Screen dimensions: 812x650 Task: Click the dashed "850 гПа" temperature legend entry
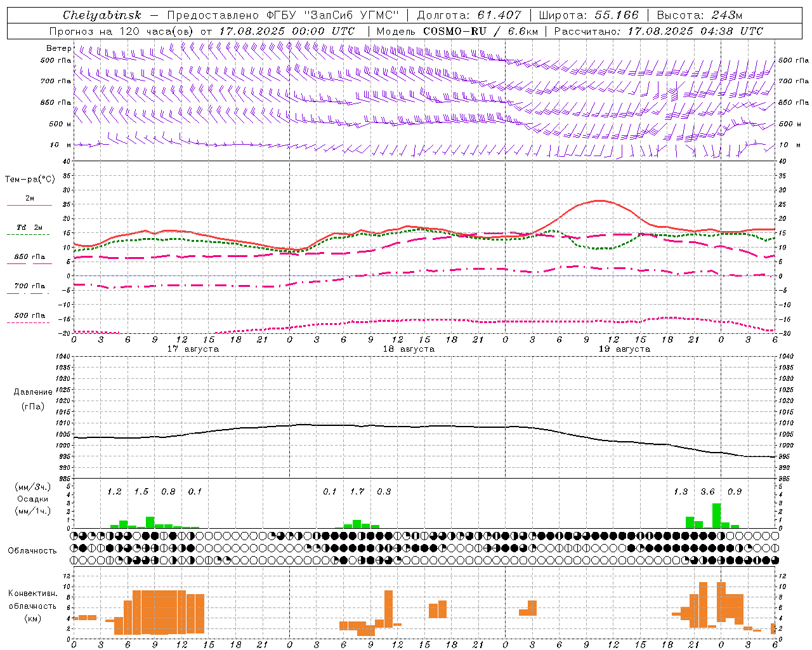(x=29, y=257)
